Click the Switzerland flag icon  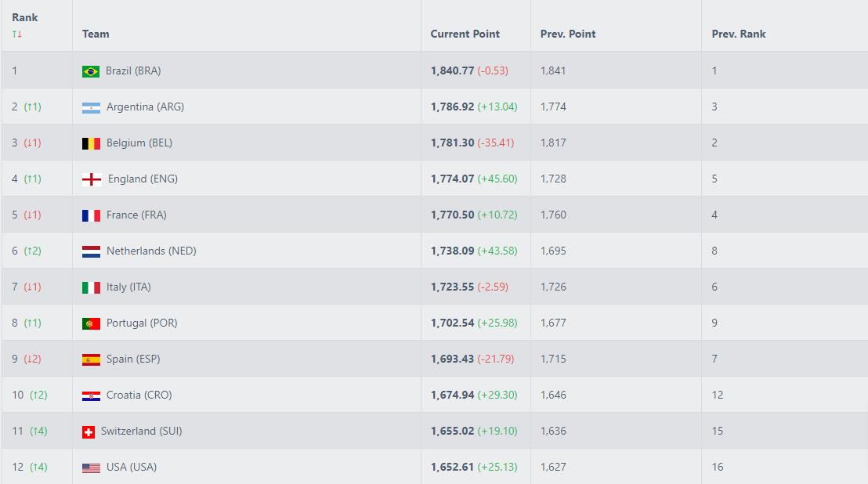pos(88,432)
